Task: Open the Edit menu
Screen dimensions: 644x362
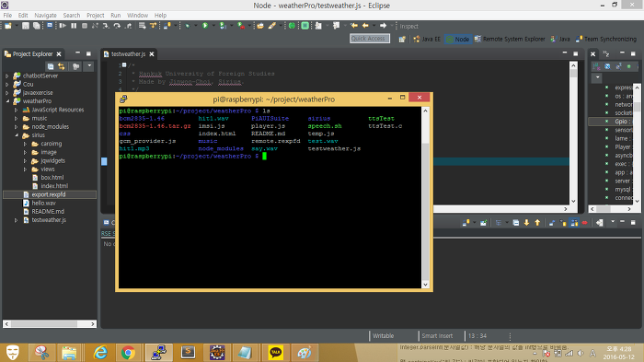Action: [23, 16]
